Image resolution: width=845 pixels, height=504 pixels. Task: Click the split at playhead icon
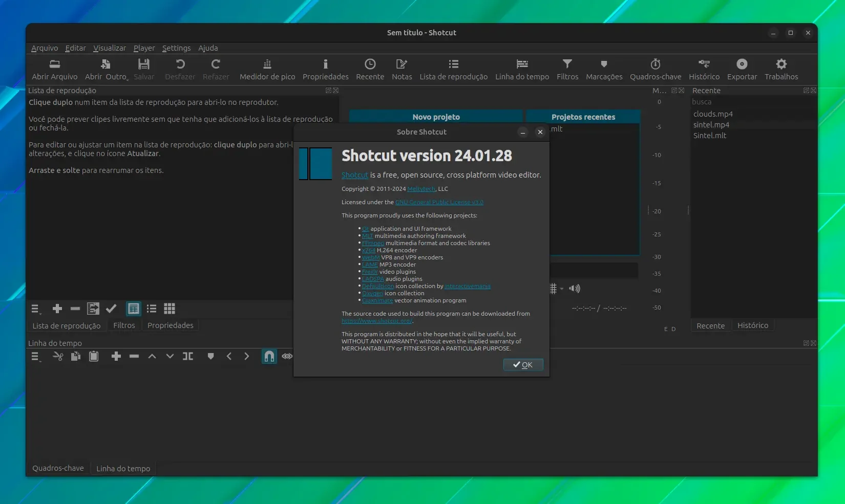point(188,356)
